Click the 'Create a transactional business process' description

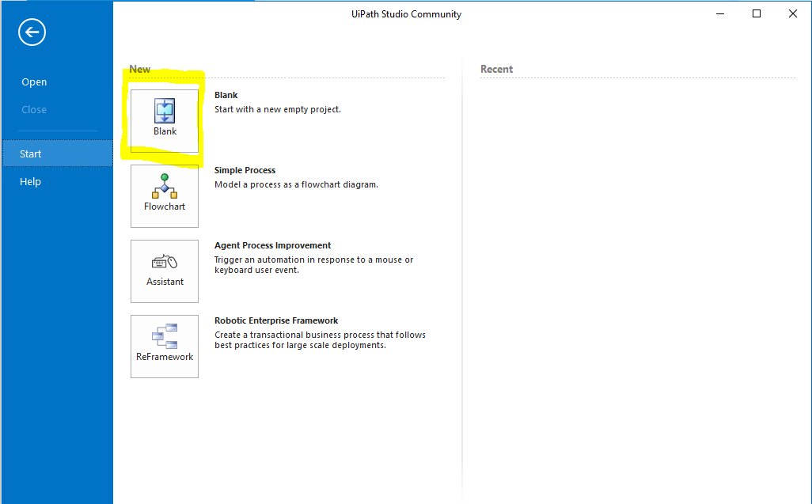click(x=320, y=340)
